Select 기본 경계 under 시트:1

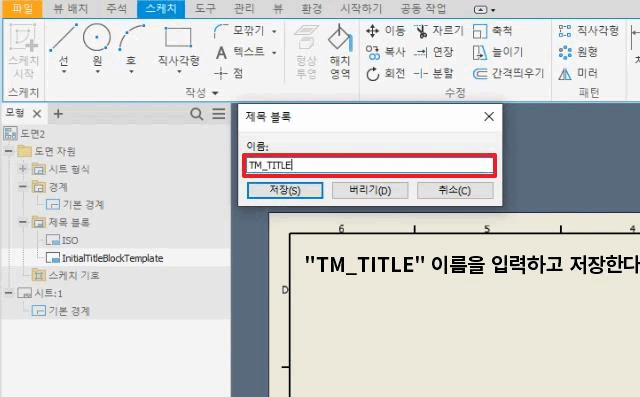pos(61,311)
